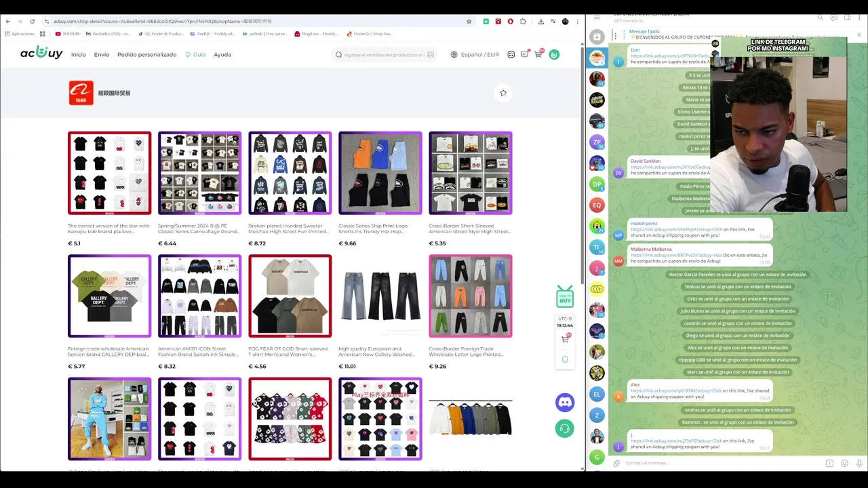Open Telegram bot commands slash icon

coord(829,464)
